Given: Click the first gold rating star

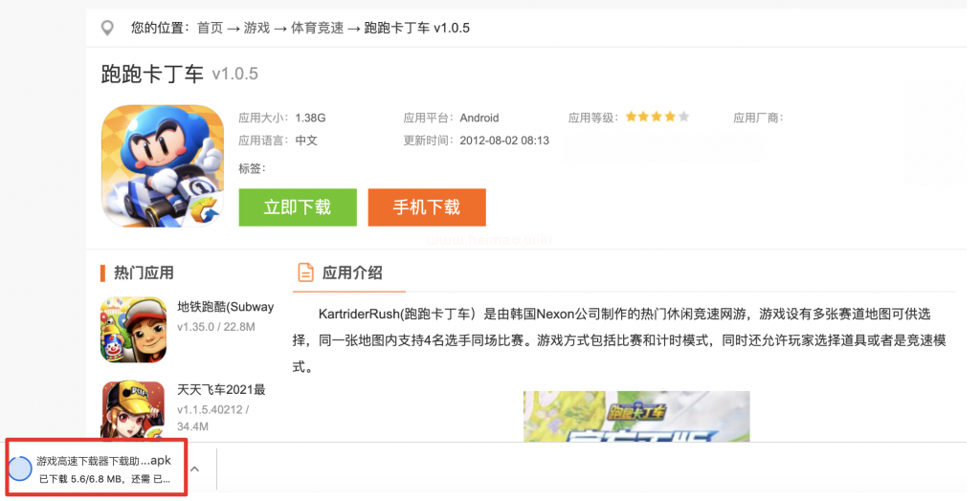Looking at the screenshot, I should (632, 118).
